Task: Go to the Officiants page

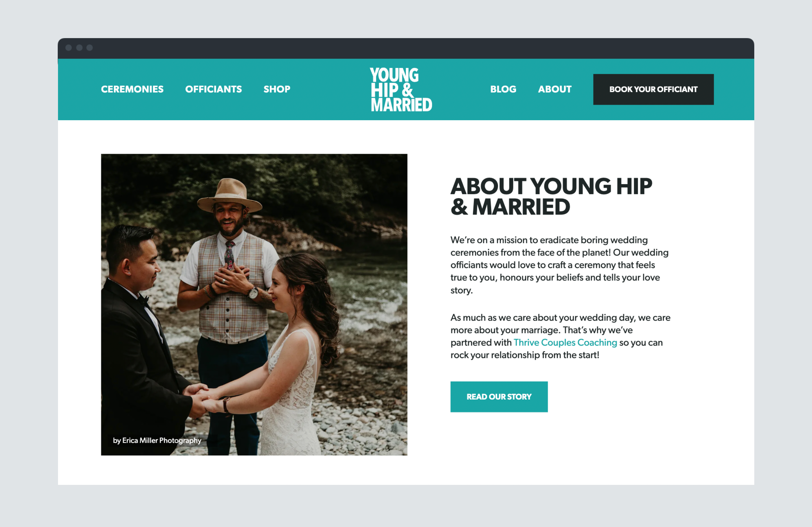Action: click(x=213, y=89)
